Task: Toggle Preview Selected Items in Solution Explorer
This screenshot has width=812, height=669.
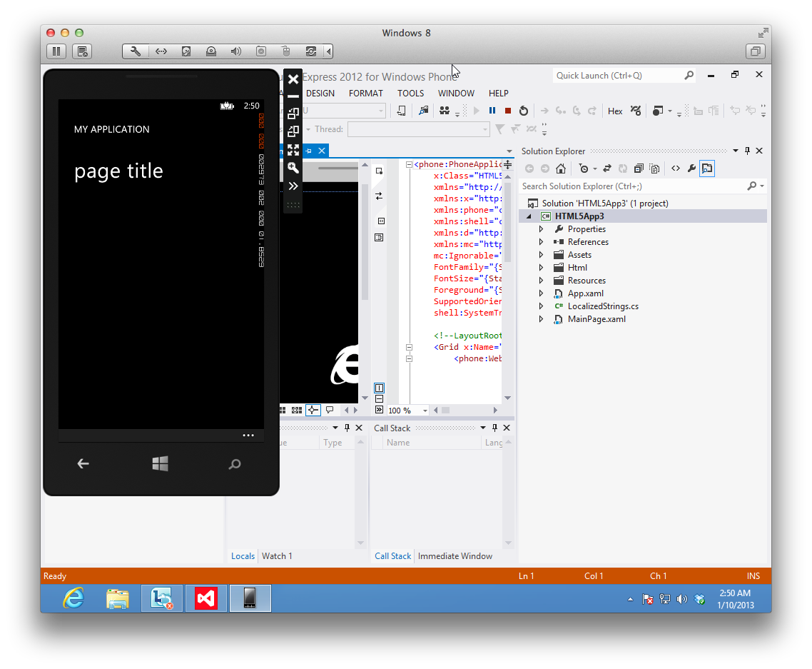Action: coord(706,168)
